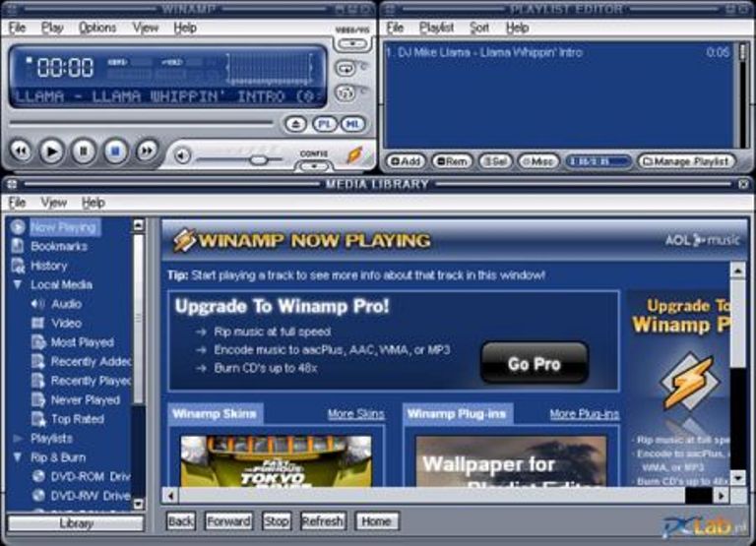Screen dimensions: 756x546
Task: Click the Recently Played tree icon
Action: [38, 380]
